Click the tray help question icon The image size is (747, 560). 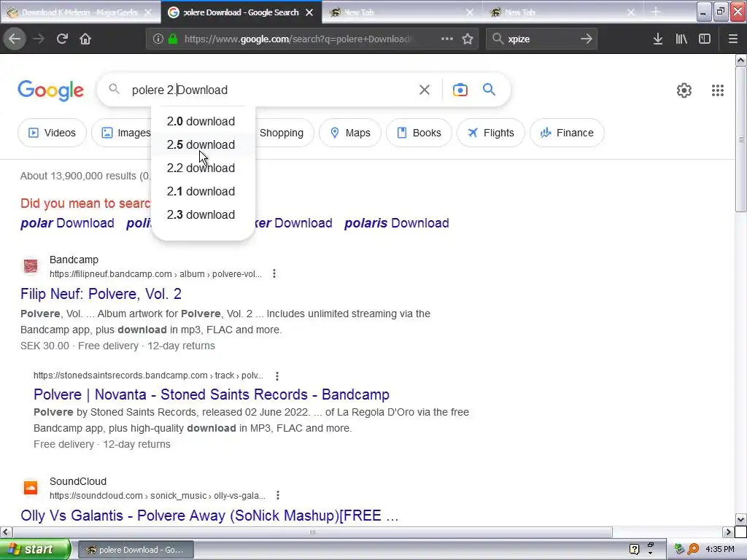point(634,549)
